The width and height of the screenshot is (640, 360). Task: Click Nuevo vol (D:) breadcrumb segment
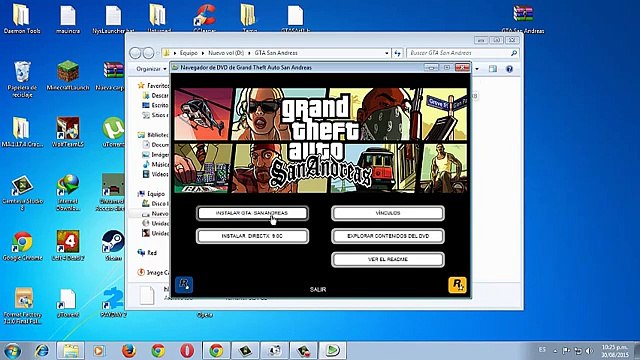coord(226,53)
